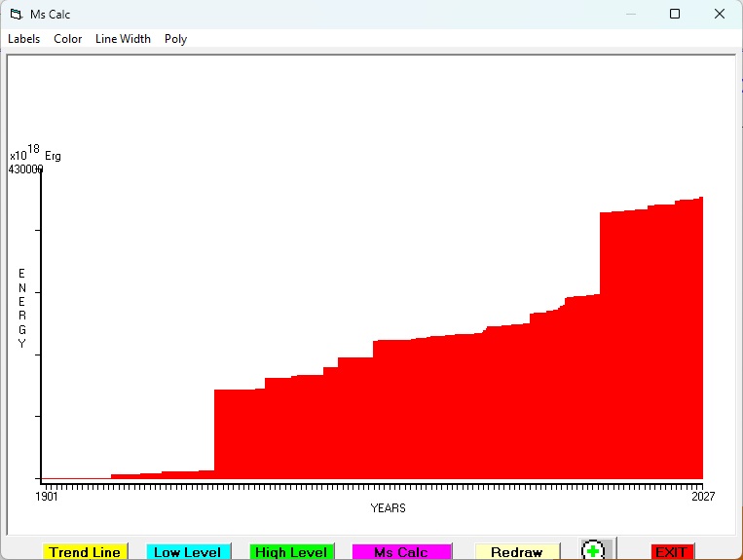Screen dimensions: 743x560
Task: Open the Labels menu
Action: (23, 39)
